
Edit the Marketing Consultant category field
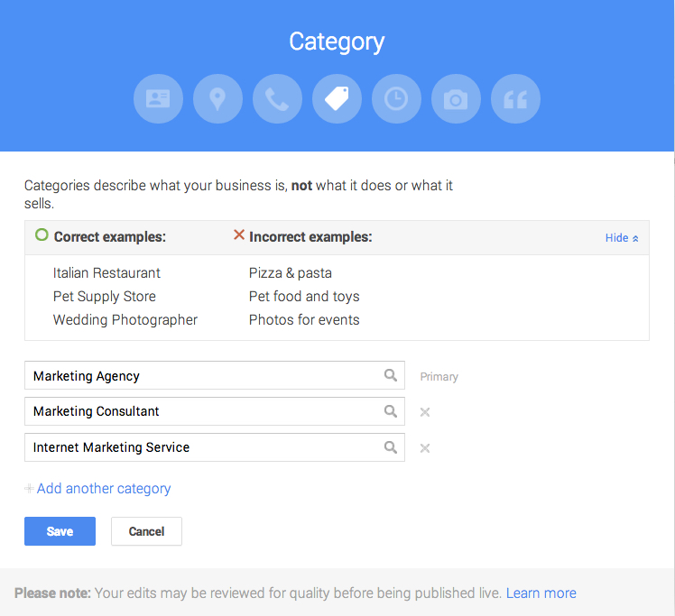[199, 411]
